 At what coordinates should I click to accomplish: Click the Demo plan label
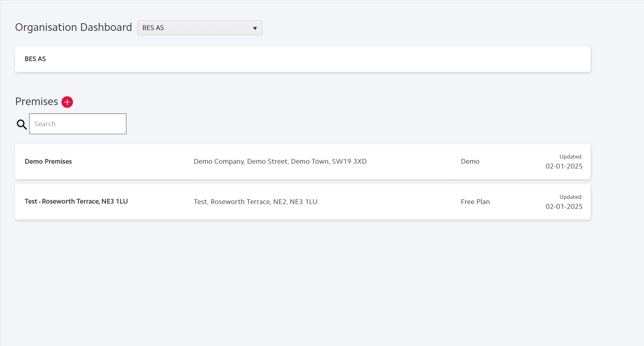tap(470, 162)
